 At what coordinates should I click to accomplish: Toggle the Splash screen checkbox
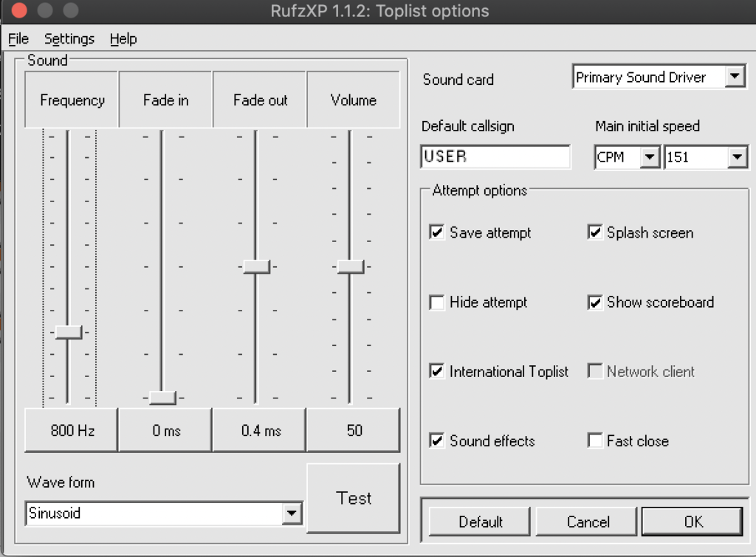pyautogui.click(x=595, y=233)
